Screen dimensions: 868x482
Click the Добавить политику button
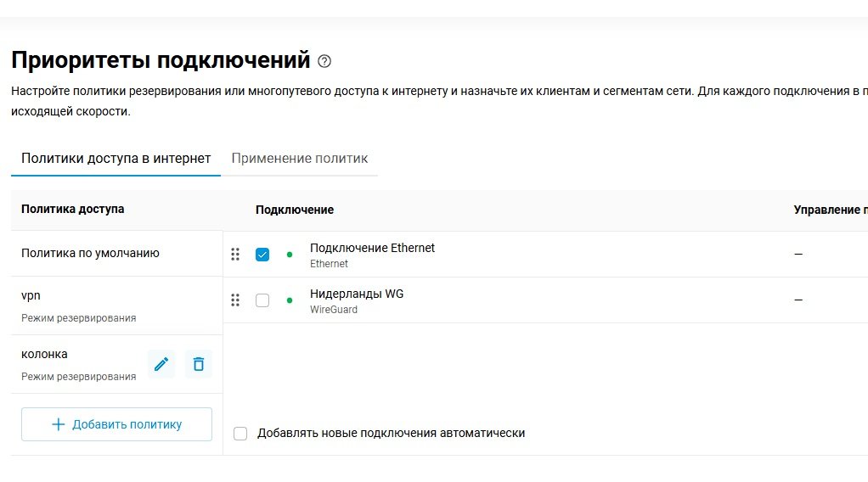(x=117, y=424)
